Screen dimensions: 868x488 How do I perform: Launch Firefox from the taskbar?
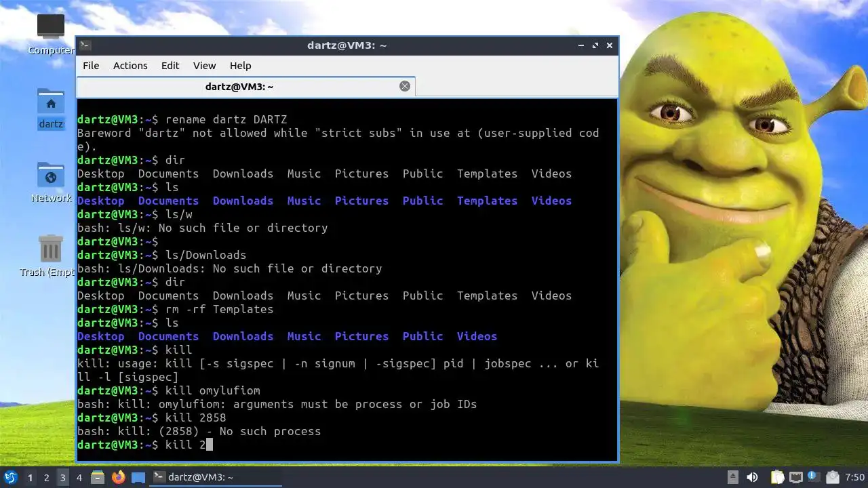click(x=119, y=477)
